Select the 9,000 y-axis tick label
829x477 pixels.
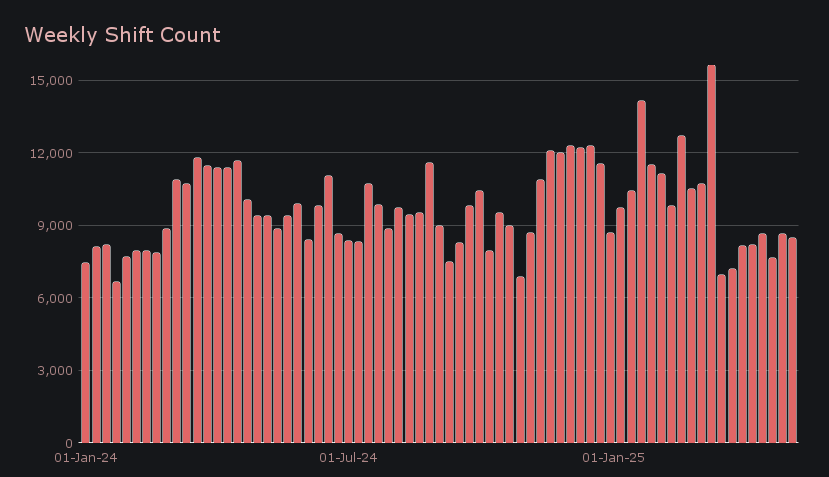click(55, 226)
